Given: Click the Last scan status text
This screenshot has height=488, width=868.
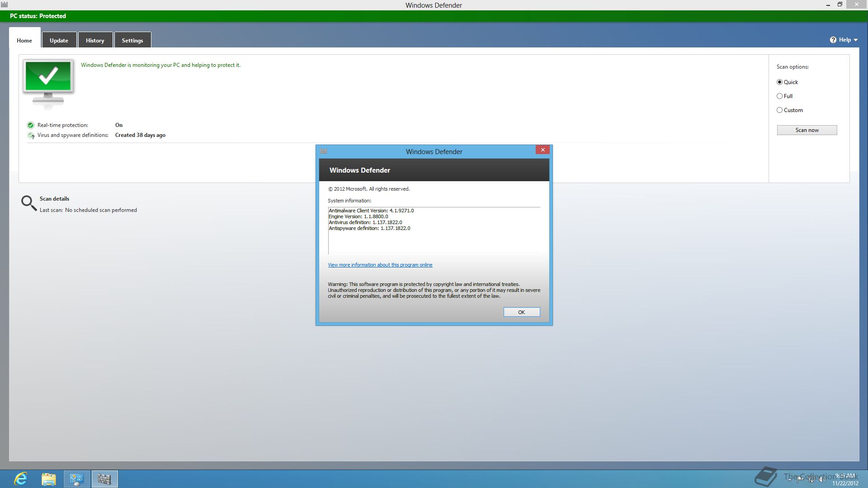Looking at the screenshot, I should pos(88,210).
